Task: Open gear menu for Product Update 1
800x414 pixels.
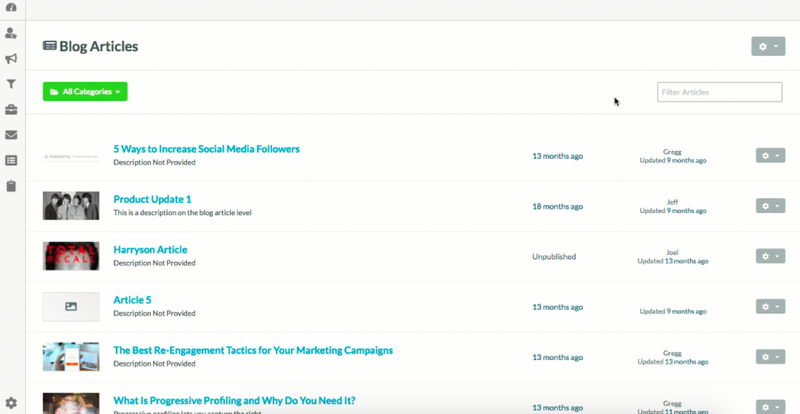Action: tap(770, 206)
